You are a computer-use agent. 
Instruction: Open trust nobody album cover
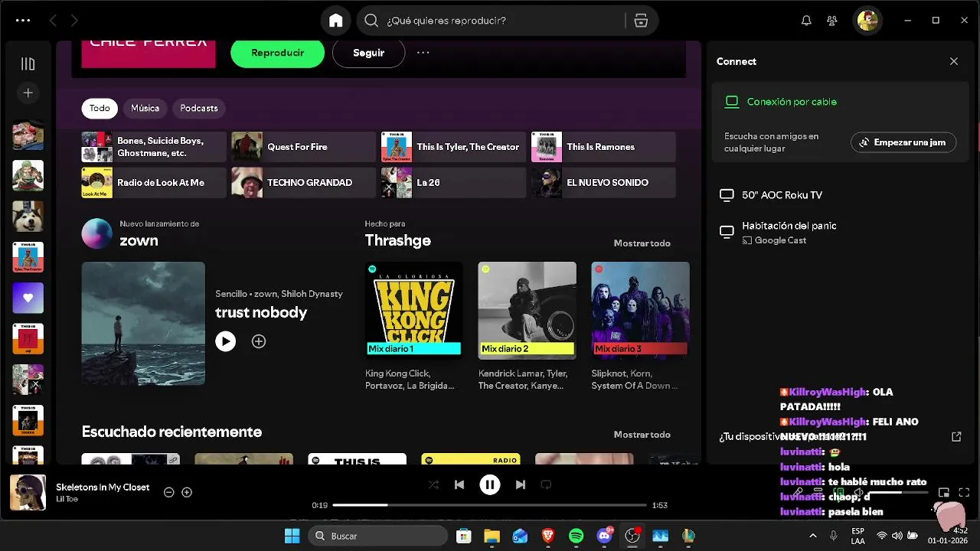pyautogui.click(x=143, y=324)
